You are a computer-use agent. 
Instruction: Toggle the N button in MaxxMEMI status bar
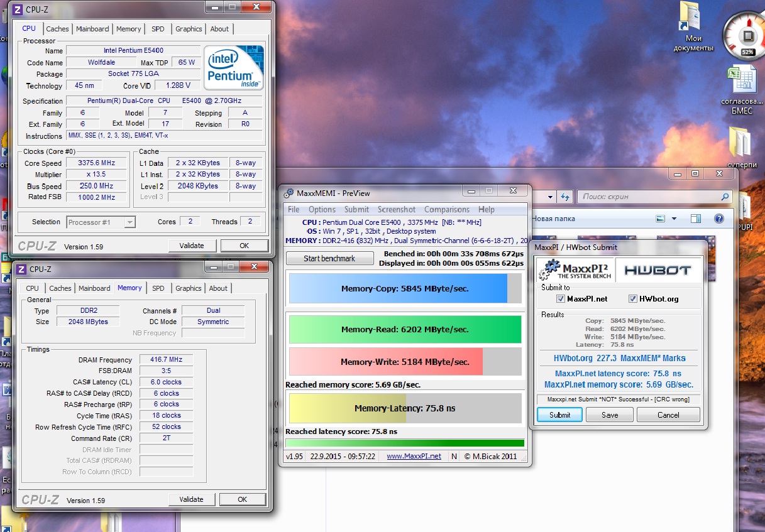(454, 456)
